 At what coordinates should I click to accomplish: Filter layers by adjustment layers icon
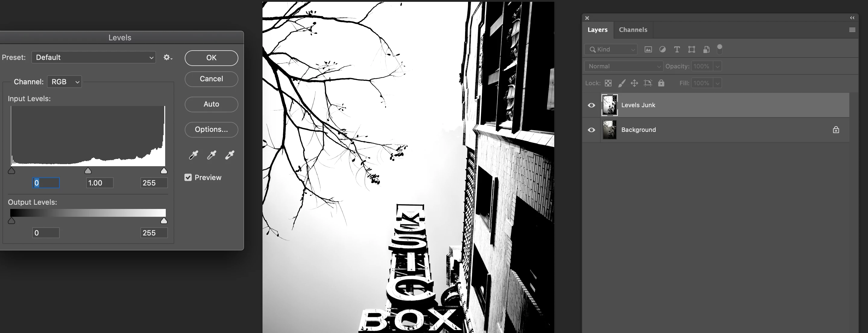[662, 49]
